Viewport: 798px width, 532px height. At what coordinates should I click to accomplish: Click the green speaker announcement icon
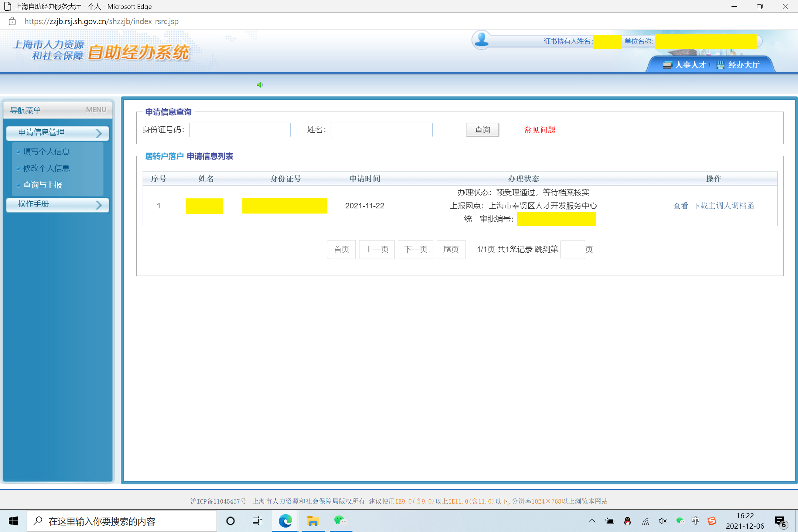point(260,85)
